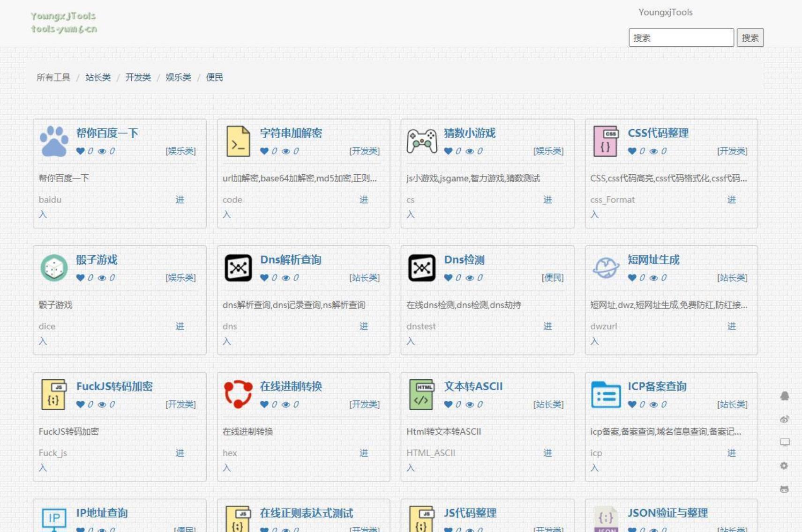
Task: Click the eye icon on Dns检测 card
Action: click(x=470, y=278)
